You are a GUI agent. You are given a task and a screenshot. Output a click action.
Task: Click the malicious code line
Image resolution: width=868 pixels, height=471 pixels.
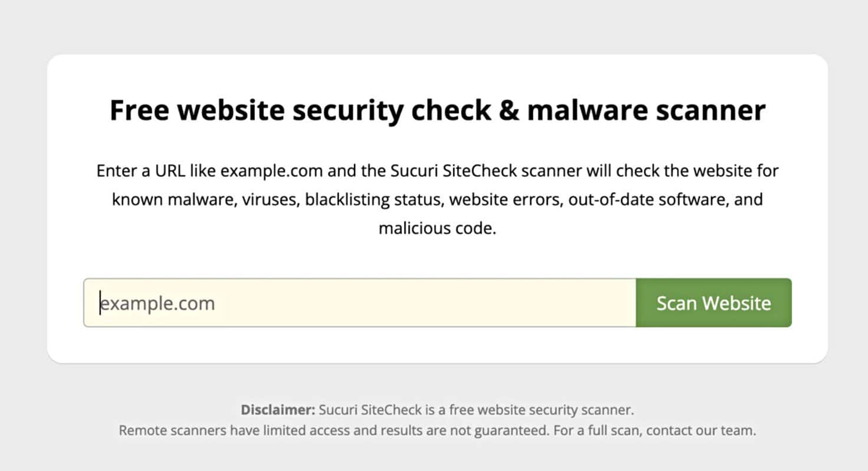coord(437,228)
